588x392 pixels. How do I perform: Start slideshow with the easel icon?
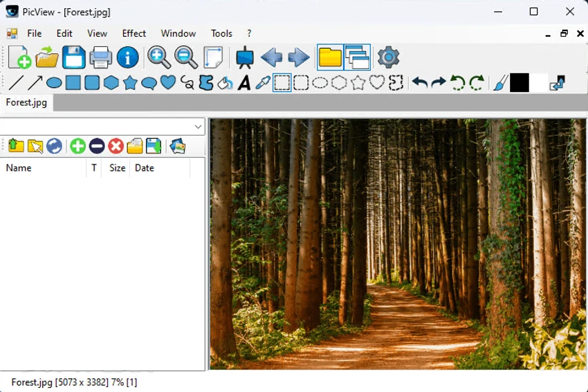tap(244, 57)
